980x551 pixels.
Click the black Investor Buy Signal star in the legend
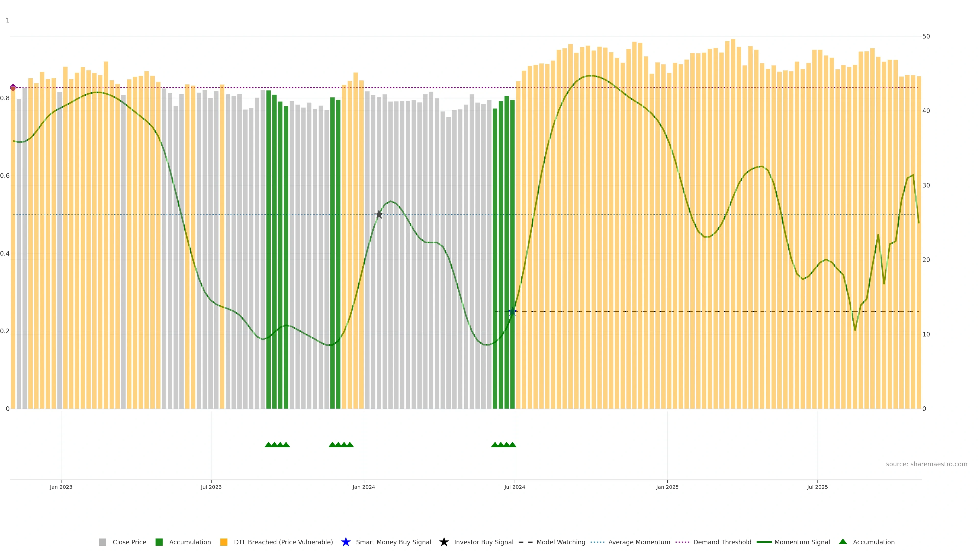[444, 542]
